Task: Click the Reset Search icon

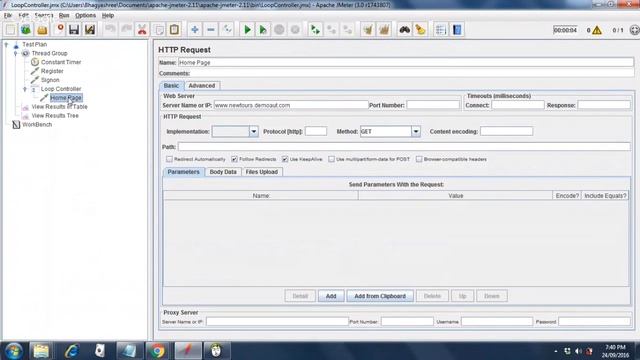Action: (420, 29)
